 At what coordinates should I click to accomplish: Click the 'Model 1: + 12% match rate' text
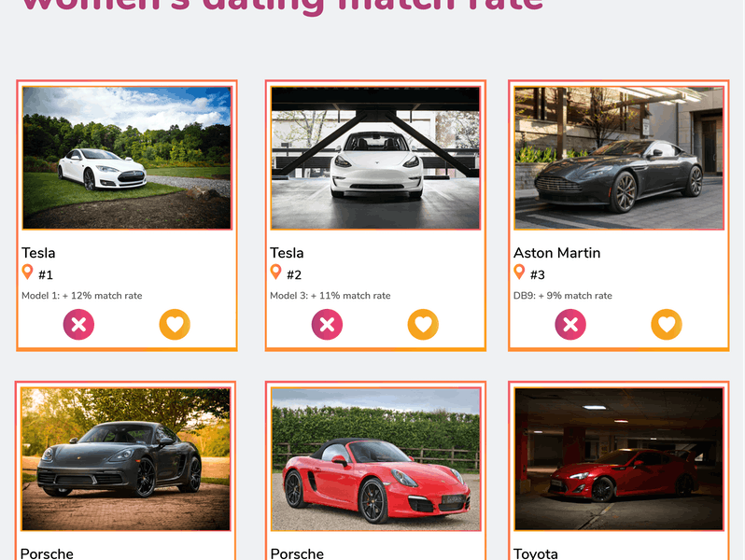(82, 296)
